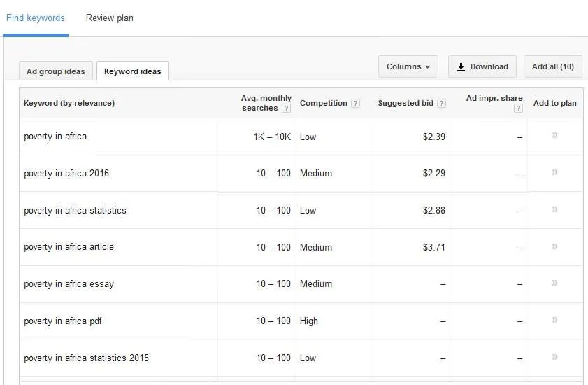Open help icon next to Suggested bid
The height and width of the screenshot is (385, 588).
pos(442,104)
